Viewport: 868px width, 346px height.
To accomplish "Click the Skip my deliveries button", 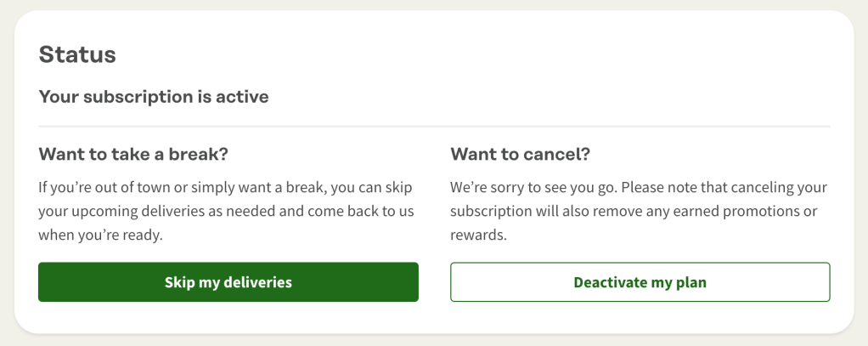I will (x=228, y=282).
